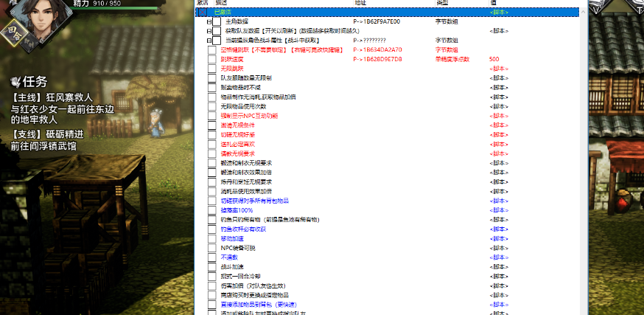
Task: Select the 直接添加物品到背包 row description
Action: click(260, 305)
